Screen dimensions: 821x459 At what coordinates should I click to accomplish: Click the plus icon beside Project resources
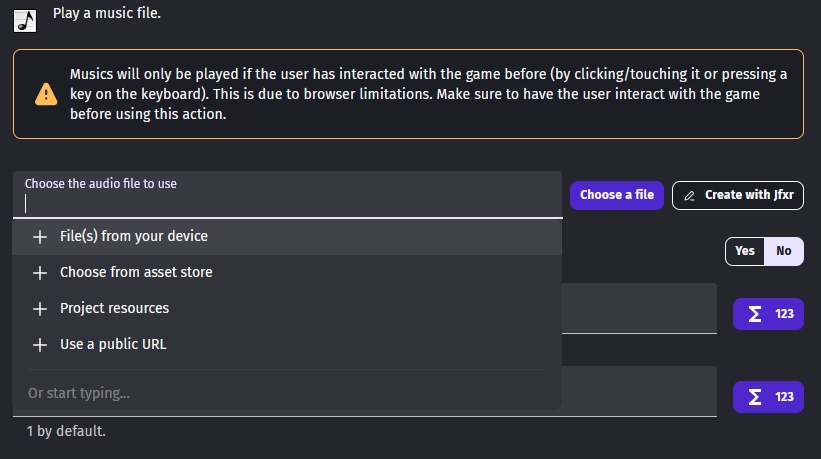(x=40, y=309)
